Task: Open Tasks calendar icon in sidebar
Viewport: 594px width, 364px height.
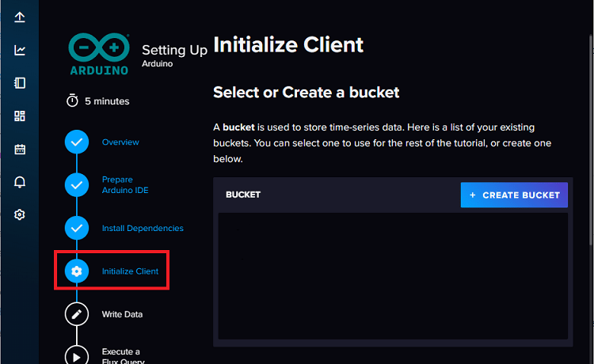Action: coord(20,149)
